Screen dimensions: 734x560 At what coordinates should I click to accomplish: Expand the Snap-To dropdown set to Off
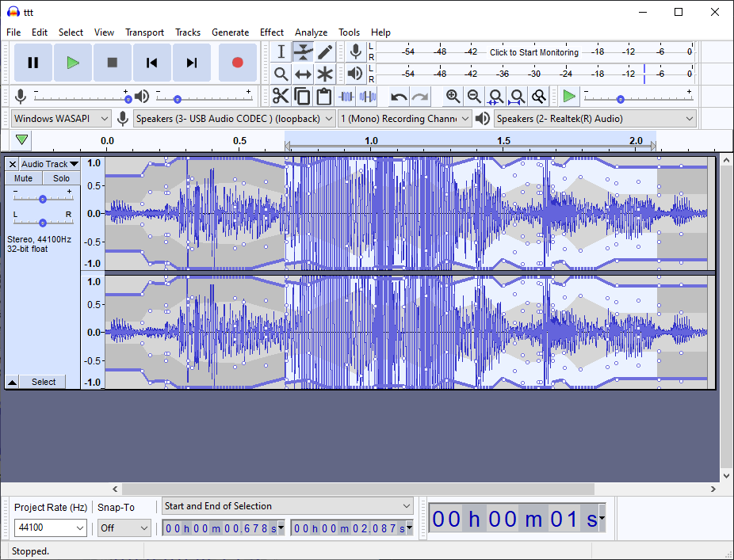coord(124,528)
